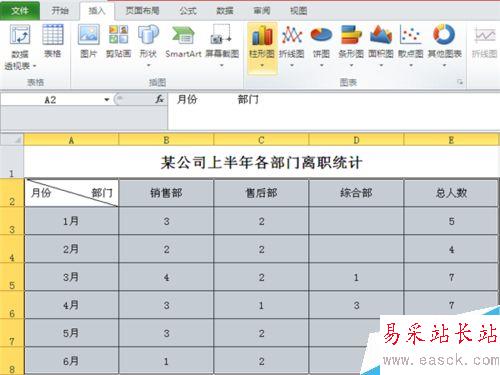Select the 5月 cell
This screenshot has height=375, width=500.
[x=71, y=333]
